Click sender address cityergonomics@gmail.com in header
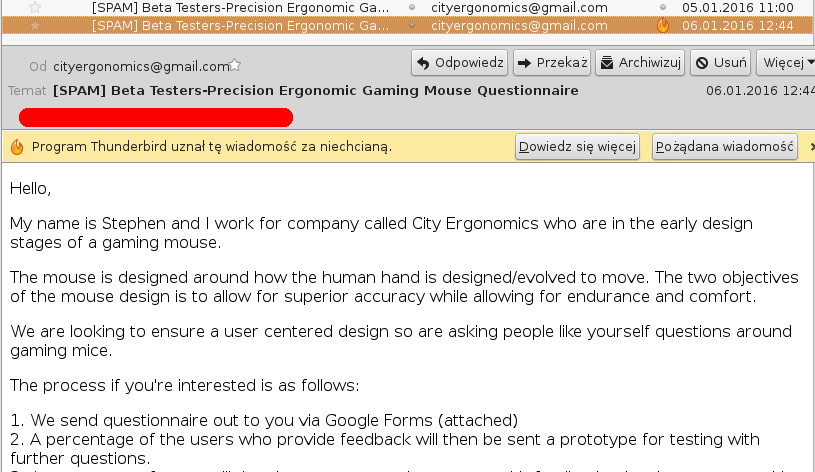815x472 pixels. [x=141, y=67]
